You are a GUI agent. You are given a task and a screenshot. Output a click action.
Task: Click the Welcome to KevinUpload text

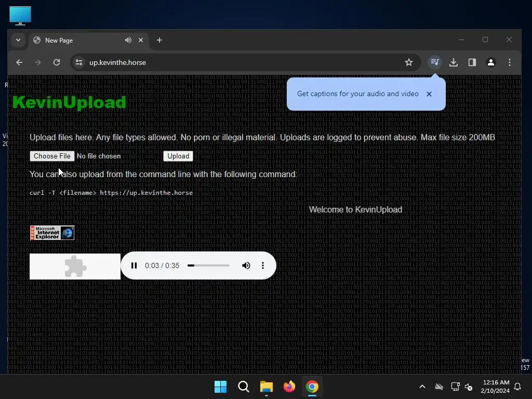[x=355, y=210]
